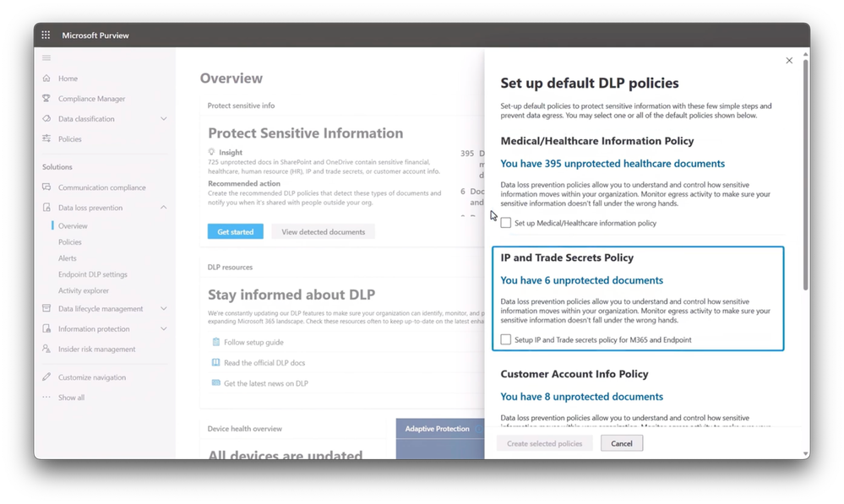The height and width of the screenshot is (504, 844).
Task: Click the Home icon in sidebar
Action: (46, 78)
